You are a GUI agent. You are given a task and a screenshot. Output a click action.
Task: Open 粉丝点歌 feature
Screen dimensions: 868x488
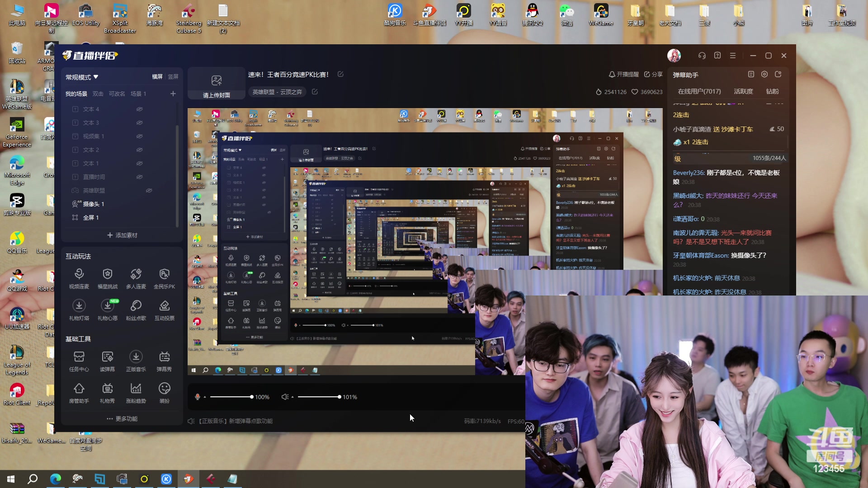point(136,310)
